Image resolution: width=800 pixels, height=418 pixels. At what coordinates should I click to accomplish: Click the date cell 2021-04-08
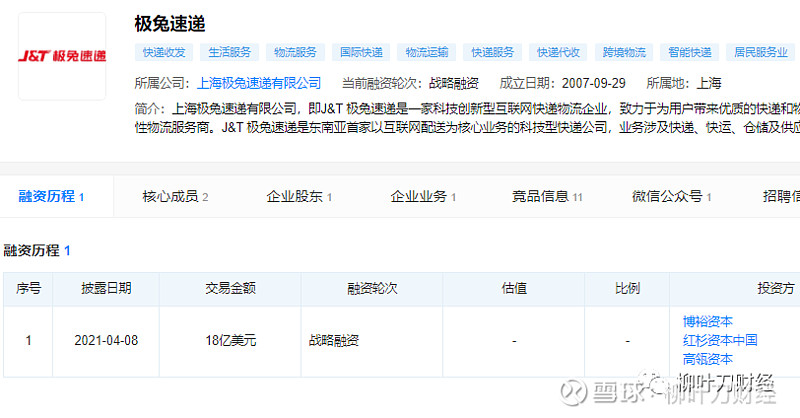point(106,340)
